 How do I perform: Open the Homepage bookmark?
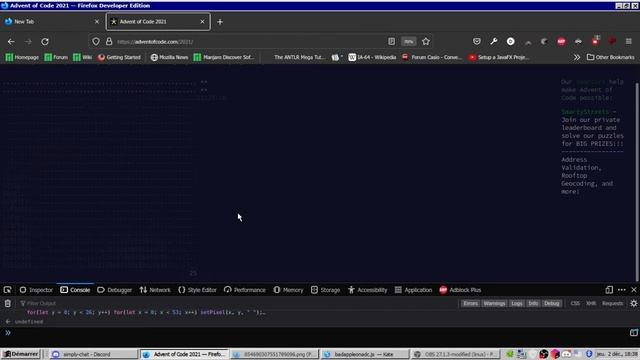22,58
